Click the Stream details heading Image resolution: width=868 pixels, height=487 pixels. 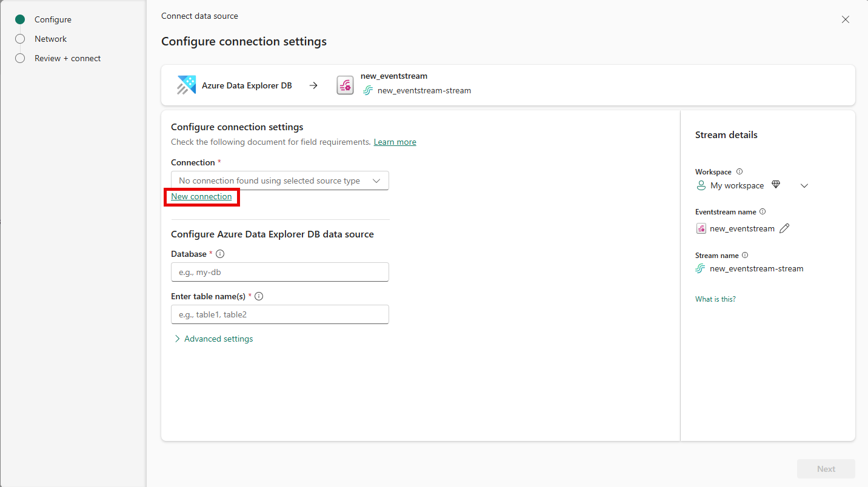pyautogui.click(x=726, y=134)
